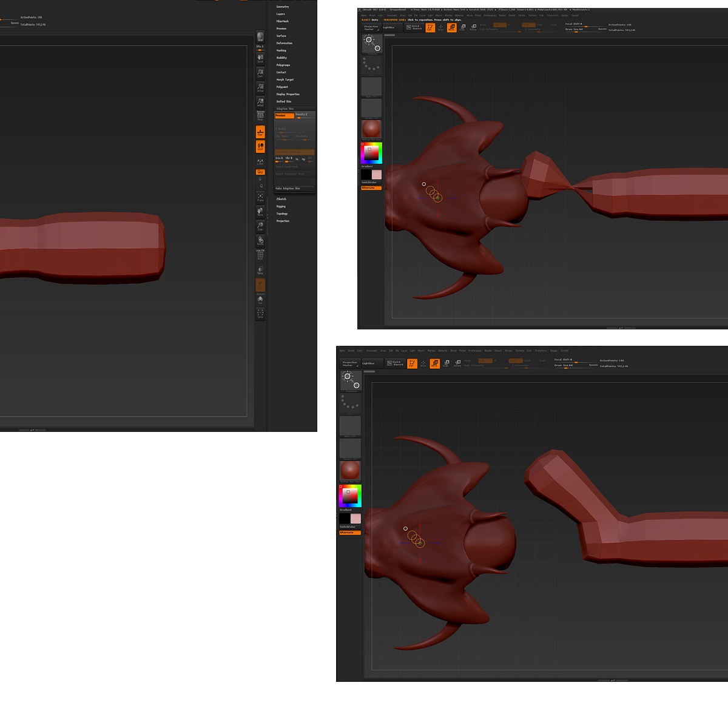Expand the Geometry sub-palette
The width and height of the screenshot is (728, 728).
pyautogui.click(x=283, y=7)
